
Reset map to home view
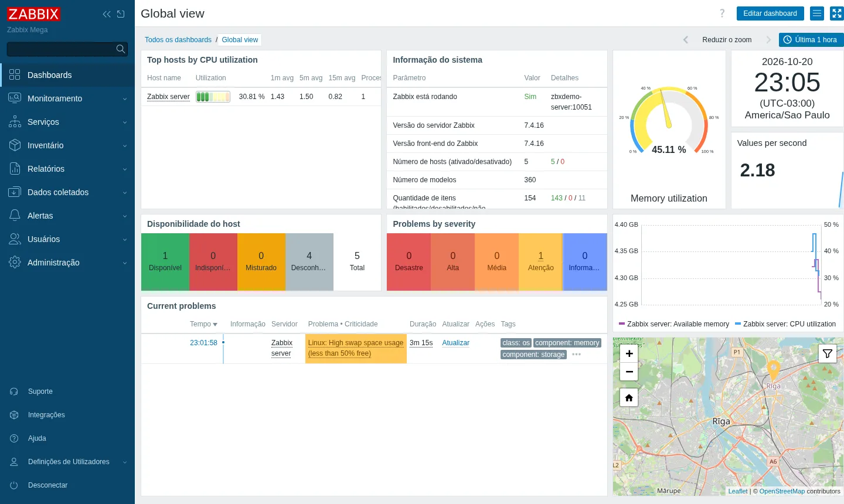(x=629, y=398)
